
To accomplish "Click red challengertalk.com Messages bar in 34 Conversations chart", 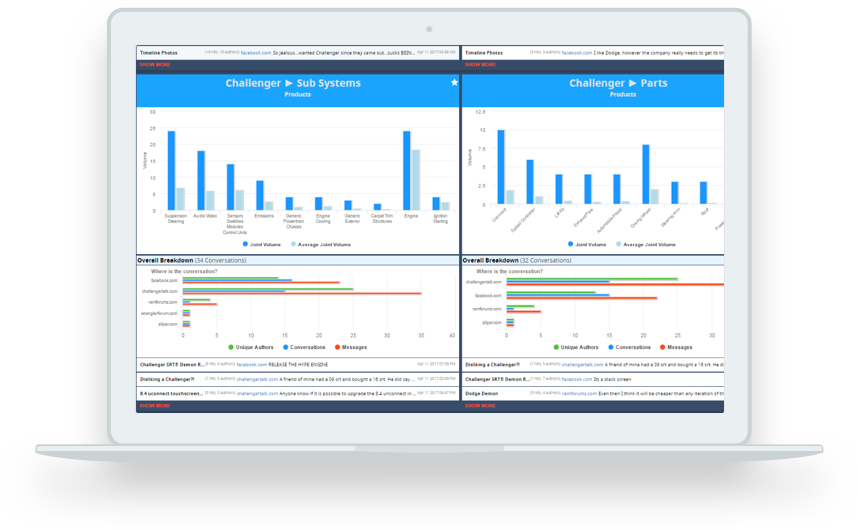I will tap(302, 294).
